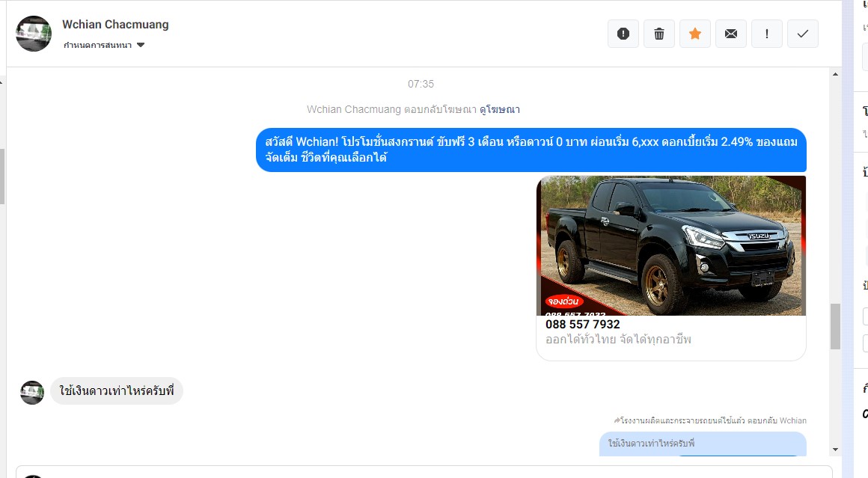Open the ดูโฆษณา link
Viewport: 868px width, 478px height.
tap(499, 109)
